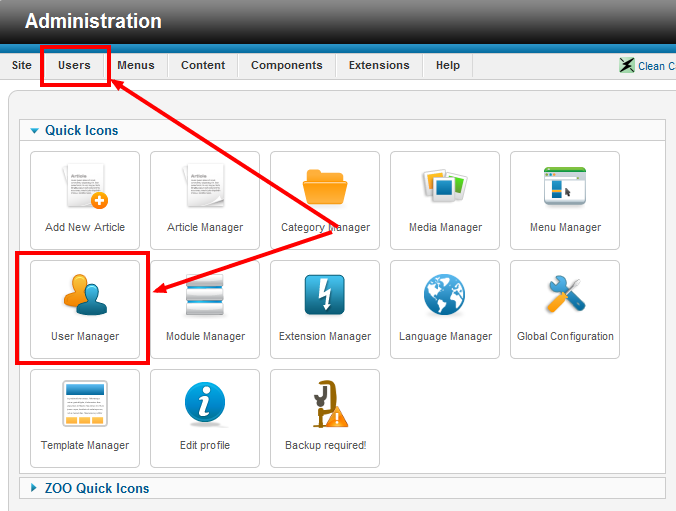Collapse the Quick Icons panel arrow

coord(34,131)
